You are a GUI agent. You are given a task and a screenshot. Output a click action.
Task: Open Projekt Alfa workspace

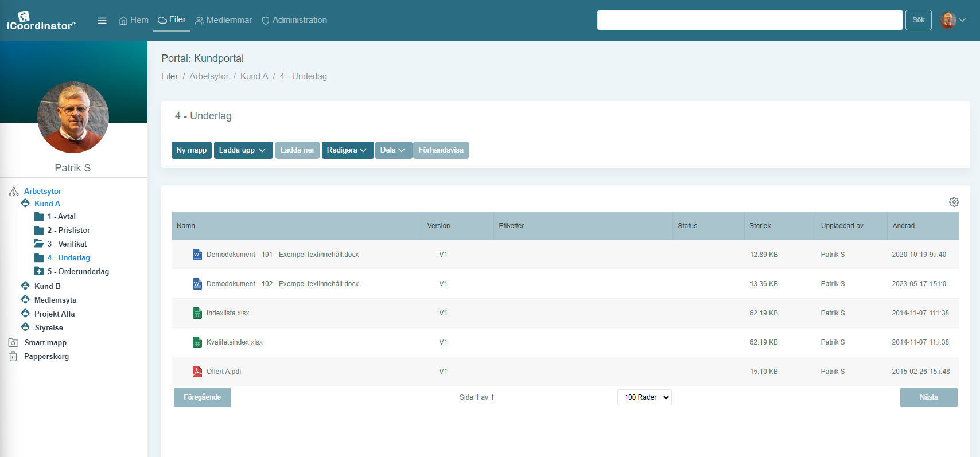click(x=55, y=314)
